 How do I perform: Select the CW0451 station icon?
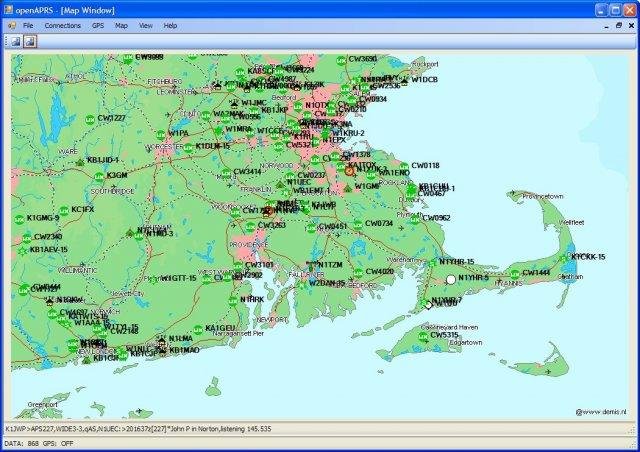tap(312, 227)
